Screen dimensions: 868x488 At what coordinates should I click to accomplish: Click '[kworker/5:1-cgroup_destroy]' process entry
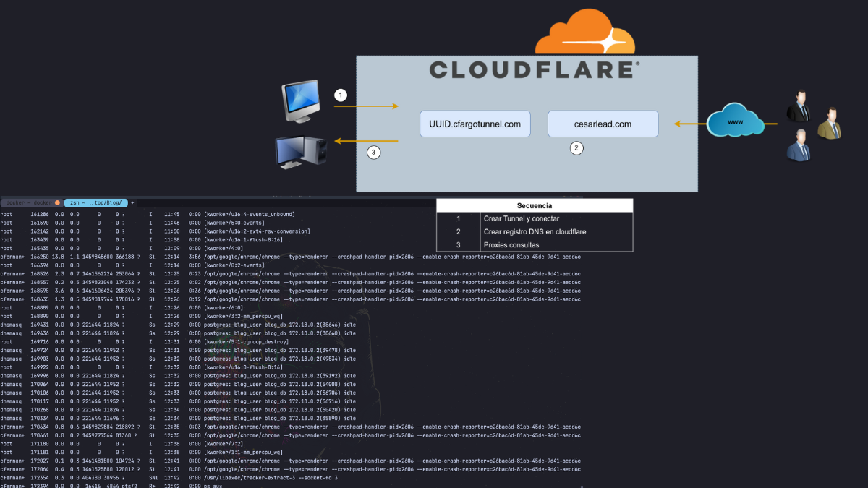tap(246, 342)
